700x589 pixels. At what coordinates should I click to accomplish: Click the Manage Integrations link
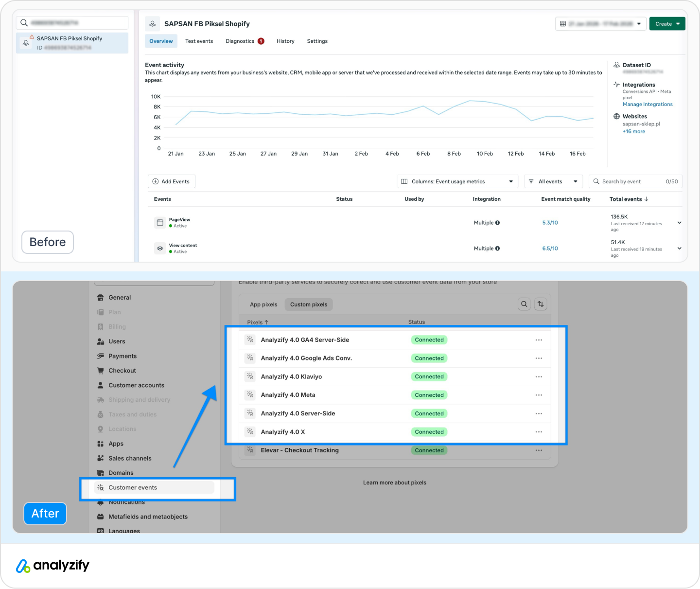tap(647, 105)
